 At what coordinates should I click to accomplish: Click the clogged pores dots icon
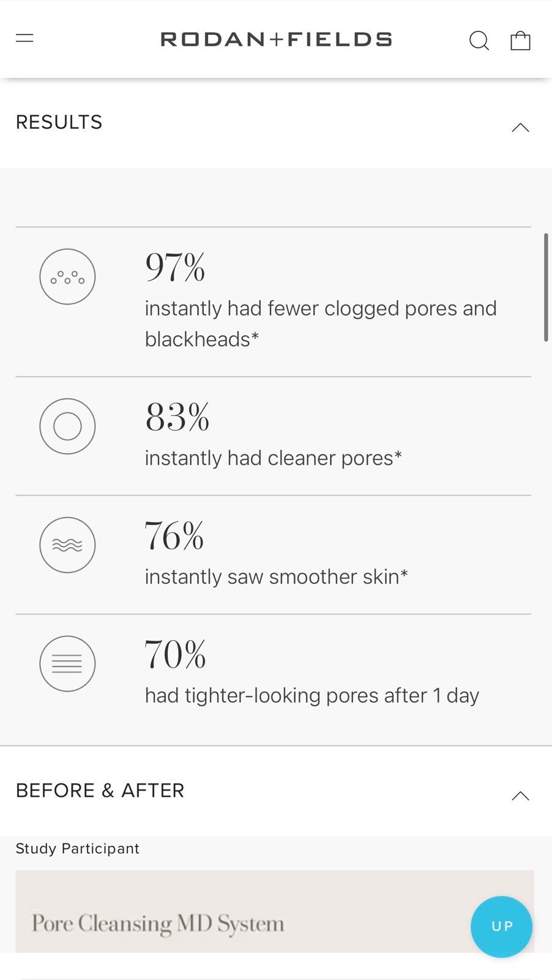click(x=67, y=277)
